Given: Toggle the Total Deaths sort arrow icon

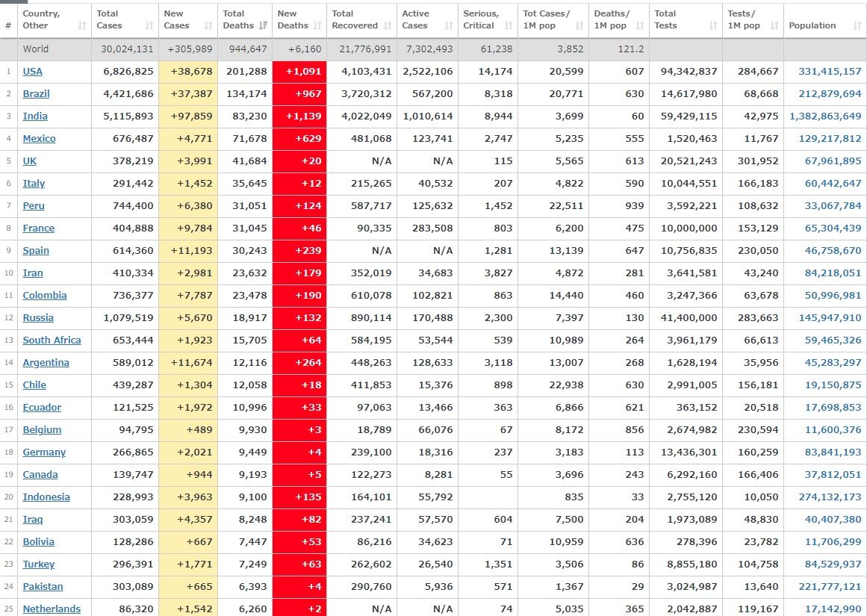Looking at the screenshot, I should click(x=263, y=26).
